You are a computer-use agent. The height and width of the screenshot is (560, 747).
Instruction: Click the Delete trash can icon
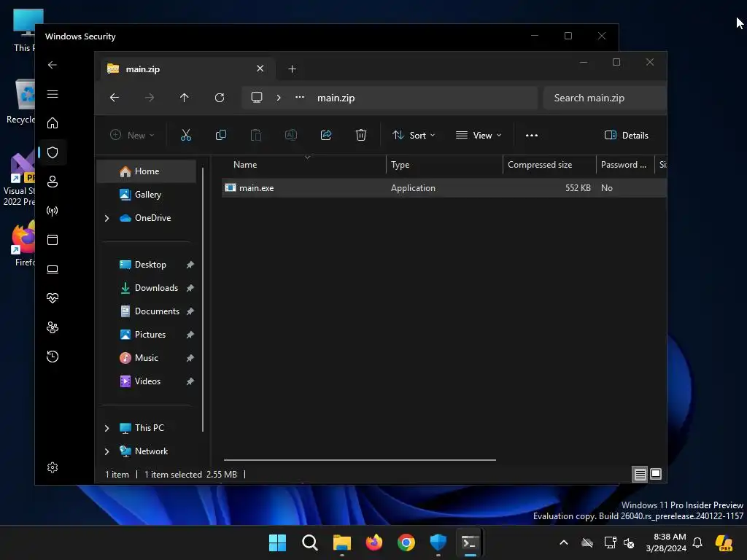tap(361, 135)
